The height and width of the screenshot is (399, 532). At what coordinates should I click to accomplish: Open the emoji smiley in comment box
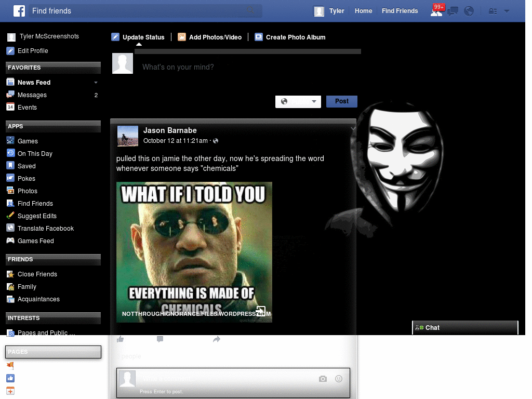[x=339, y=379]
